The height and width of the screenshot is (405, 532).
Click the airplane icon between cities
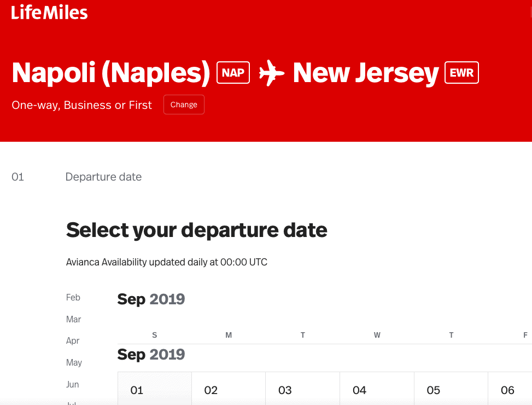[271, 73]
